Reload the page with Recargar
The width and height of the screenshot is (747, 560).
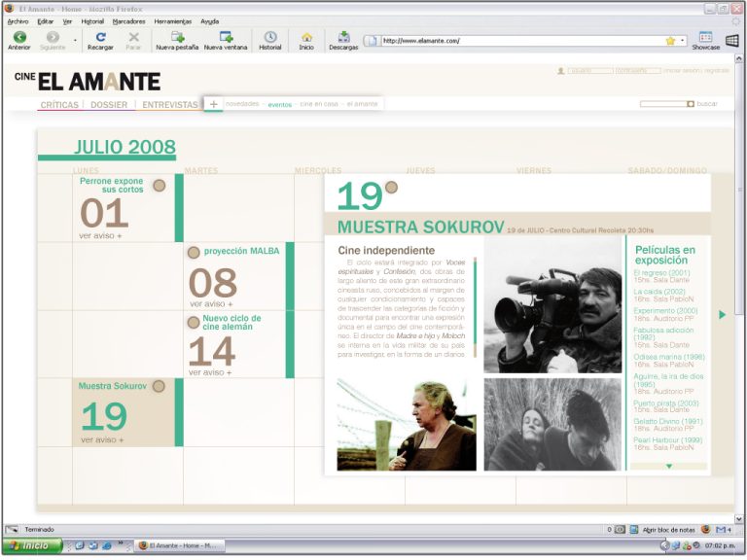(x=100, y=41)
